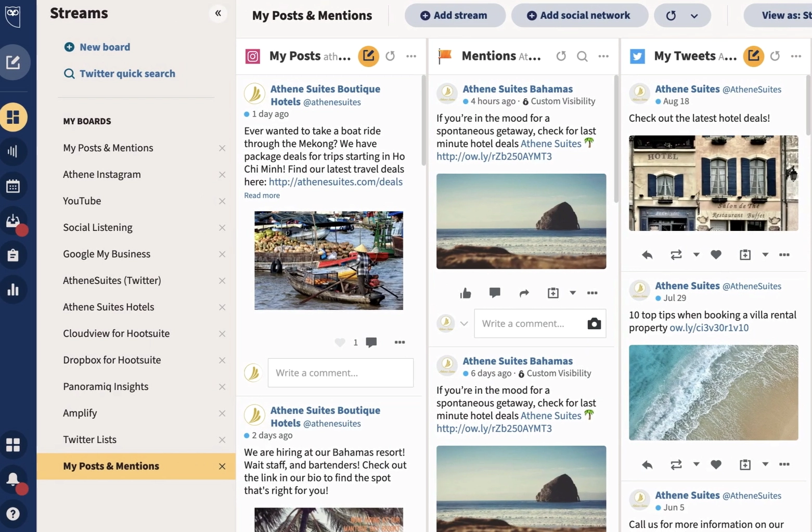This screenshot has height=532, width=812.
Task: Select the Social Listening board
Action: (98, 227)
